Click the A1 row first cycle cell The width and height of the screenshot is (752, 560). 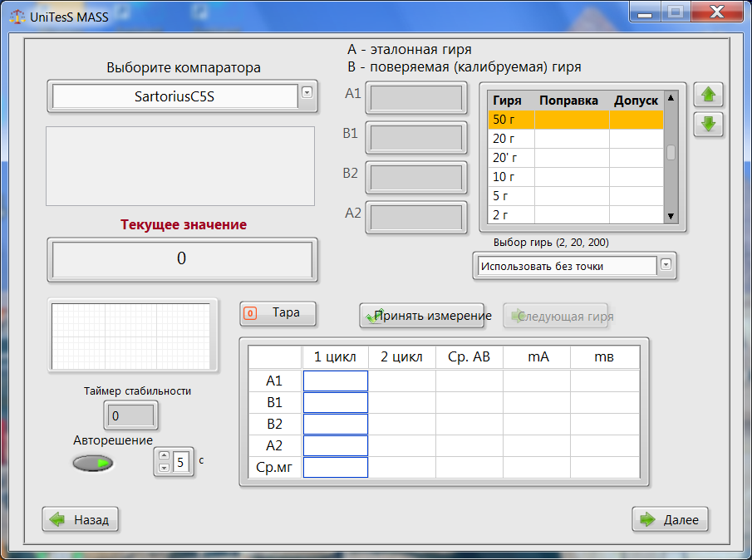pos(335,381)
